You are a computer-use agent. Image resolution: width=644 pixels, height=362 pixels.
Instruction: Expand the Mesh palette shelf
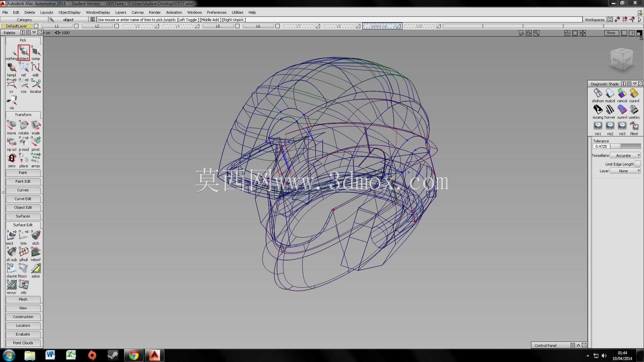point(23,299)
